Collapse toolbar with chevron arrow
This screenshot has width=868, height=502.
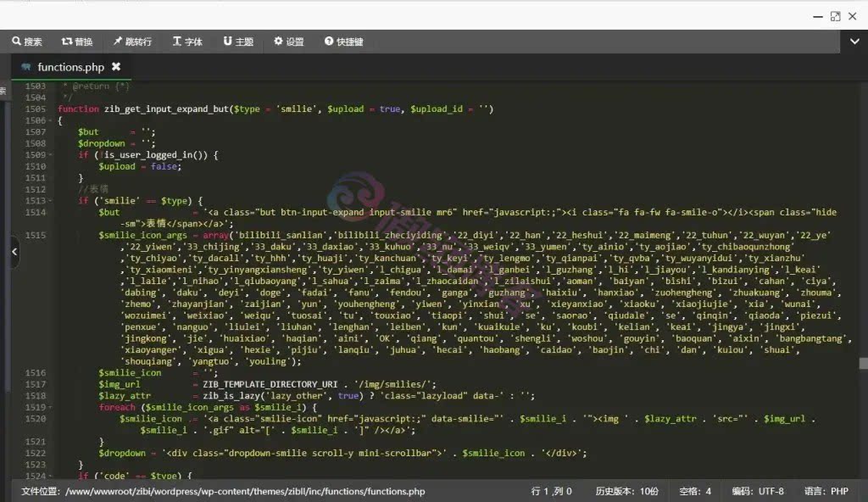(854, 42)
